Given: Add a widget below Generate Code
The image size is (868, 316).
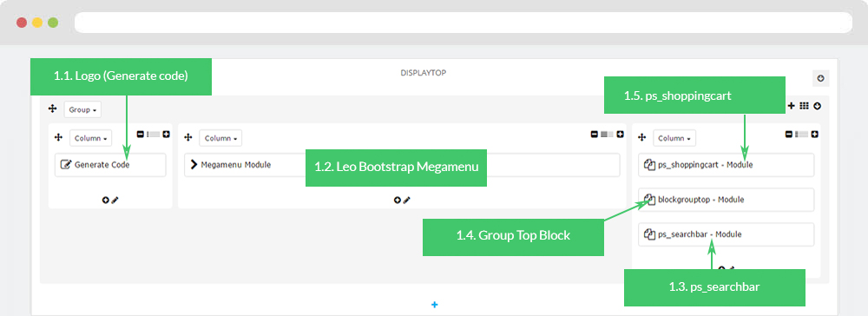Looking at the screenshot, I should [105, 201].
